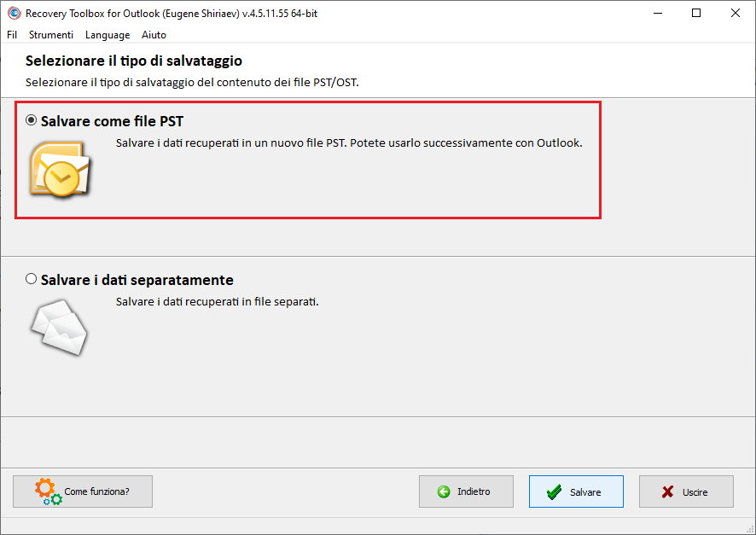Click the 'Selezionare il tipo di salvataggio' title
The image size is (756, 535).
[x=134, y=61]
